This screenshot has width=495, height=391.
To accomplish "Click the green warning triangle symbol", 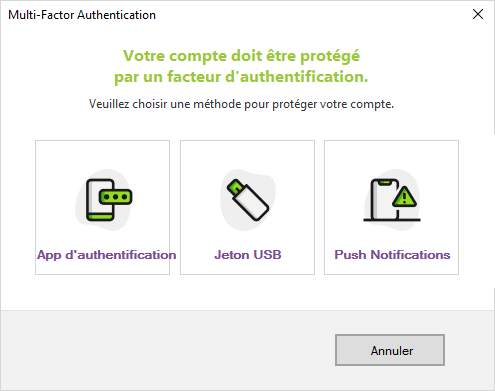I will point(404,197).
